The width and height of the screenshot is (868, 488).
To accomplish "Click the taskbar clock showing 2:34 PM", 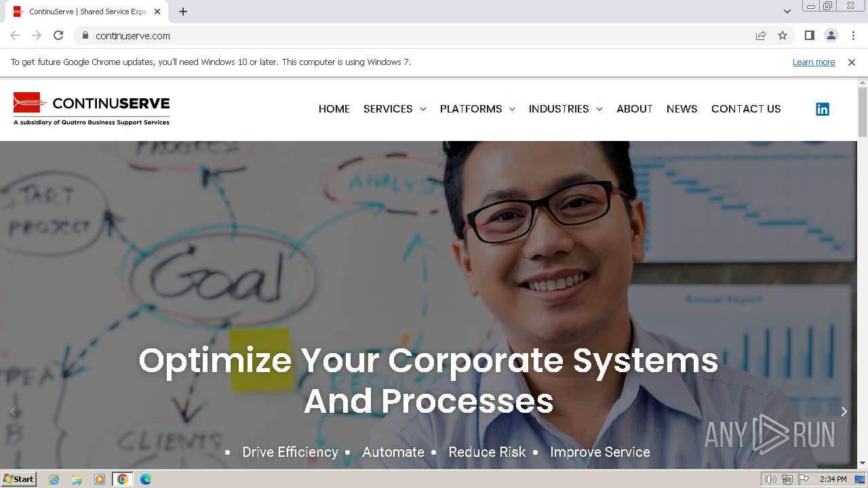I will click(833, 479).
